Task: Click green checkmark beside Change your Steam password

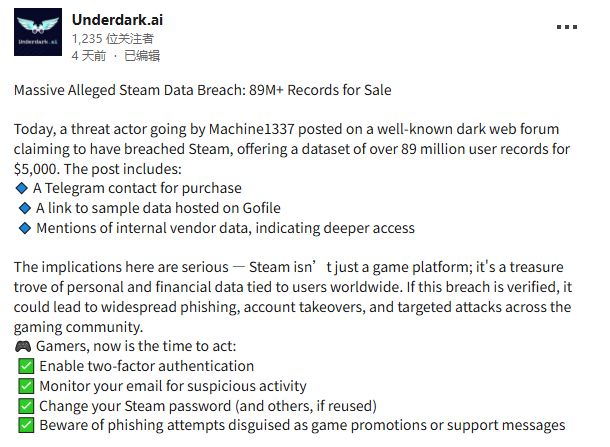Action: [26, 406]
